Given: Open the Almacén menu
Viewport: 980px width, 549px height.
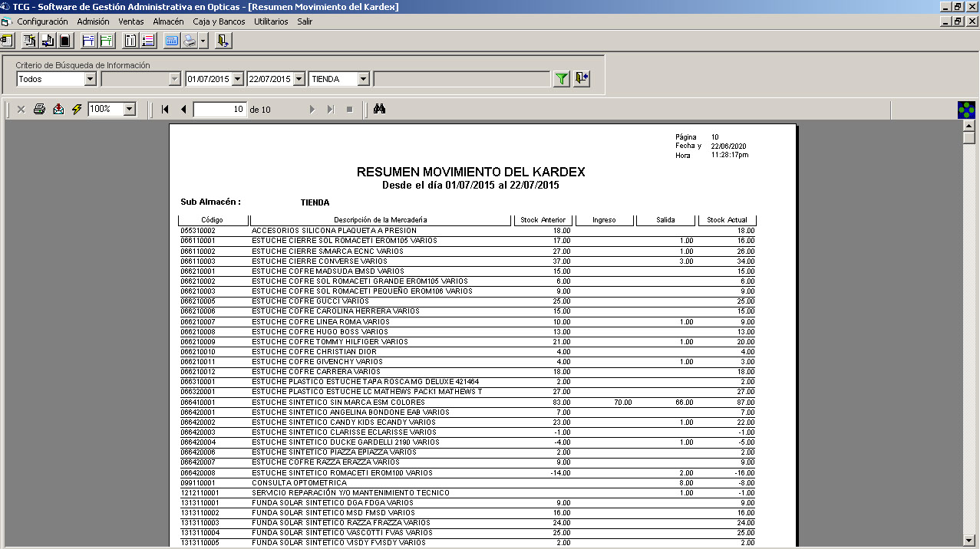Looking at the screenshot, I should click(x=168, y=21).
